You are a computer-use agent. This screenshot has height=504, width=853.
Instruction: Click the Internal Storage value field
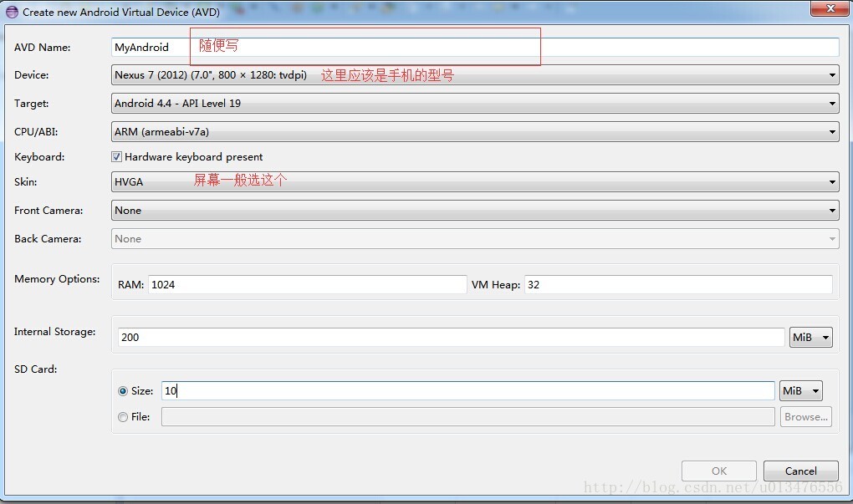(x=451, y=337)
